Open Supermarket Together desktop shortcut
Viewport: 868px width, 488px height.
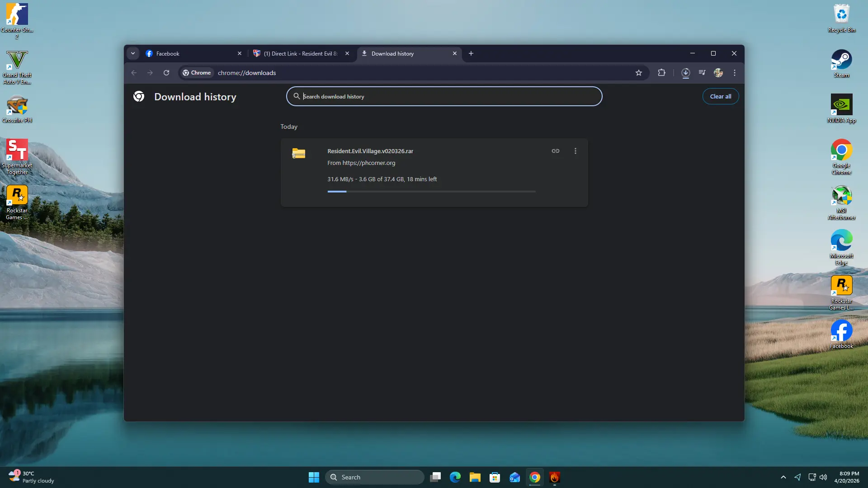[17, 157]
